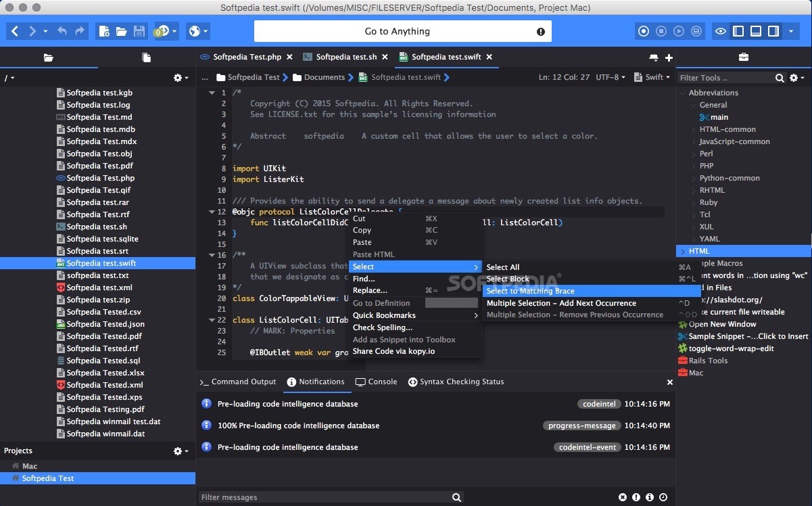Click Softpedia Test breadcrumb folder
Image resolution: width=812 pixels, height=506 pixels.
pyautogui.click(x=247, y=77)
